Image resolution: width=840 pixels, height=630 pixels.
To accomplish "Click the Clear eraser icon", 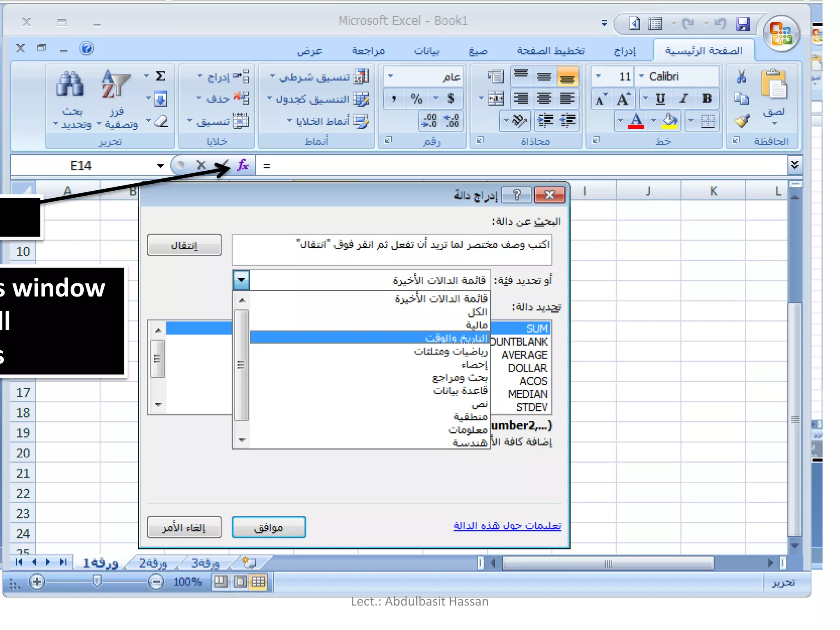I will point(161,121).
